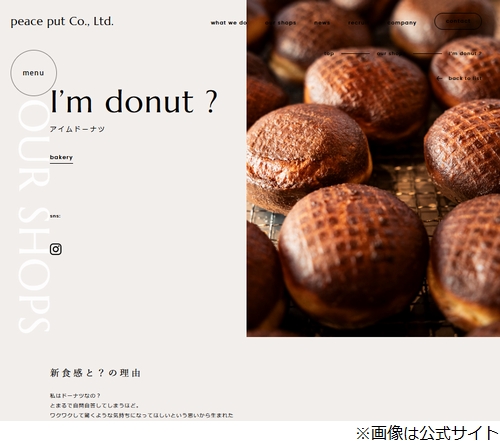This screenshot has height=441, width=500.
Task: Select the 'I'm donut ?' breadcrumb item
Action: 465,53
